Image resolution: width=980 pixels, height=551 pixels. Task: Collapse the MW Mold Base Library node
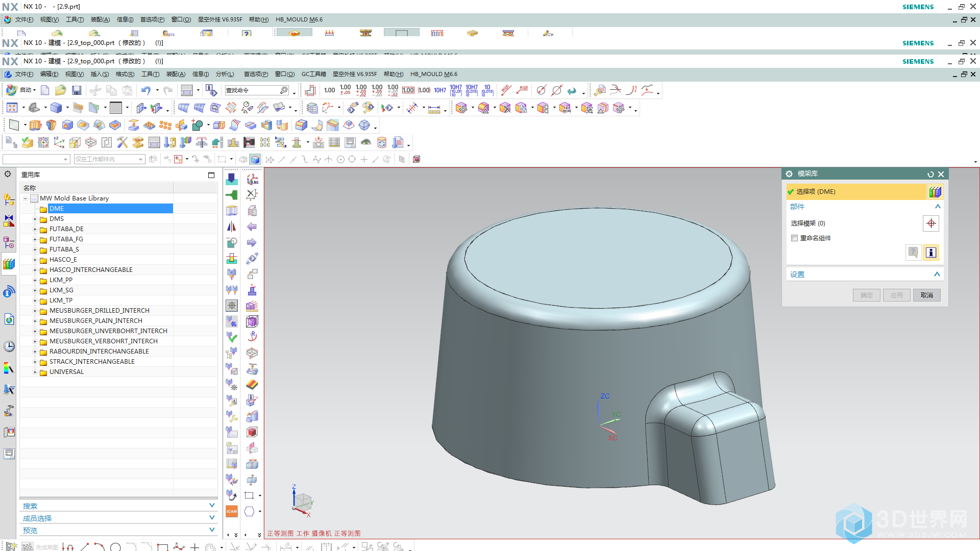tap(25, 198)
